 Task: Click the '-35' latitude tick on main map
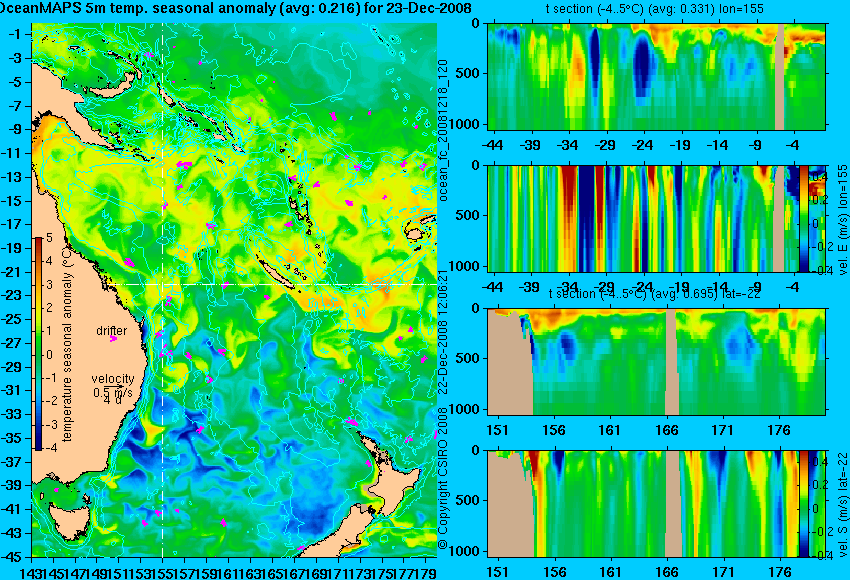pos(11,438)
